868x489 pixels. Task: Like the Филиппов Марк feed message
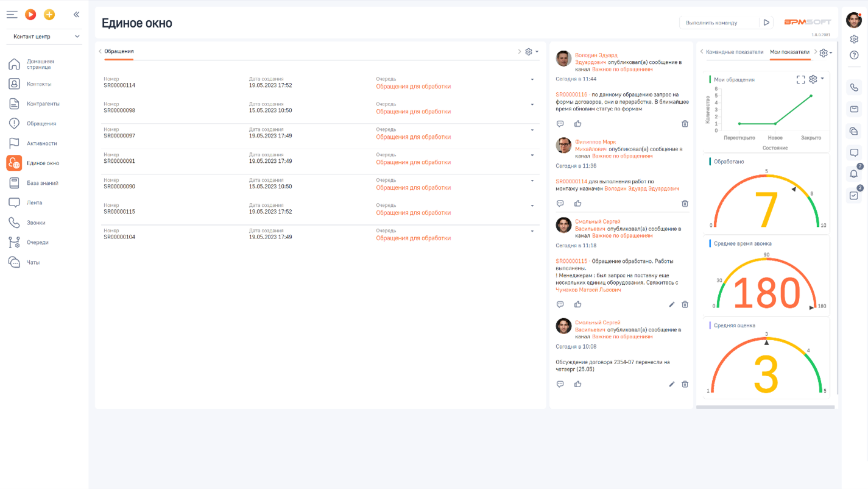tap(577, 204)
